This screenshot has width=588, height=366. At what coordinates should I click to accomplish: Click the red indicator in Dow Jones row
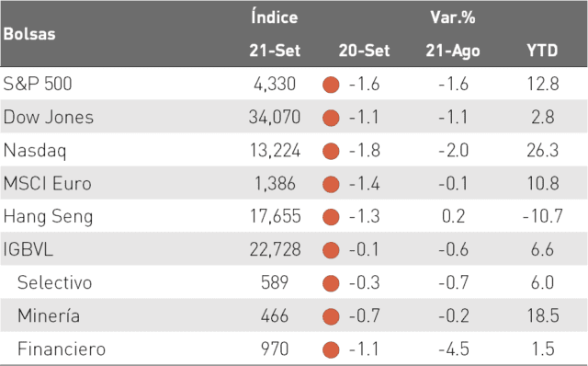click(x=331, y=118)
